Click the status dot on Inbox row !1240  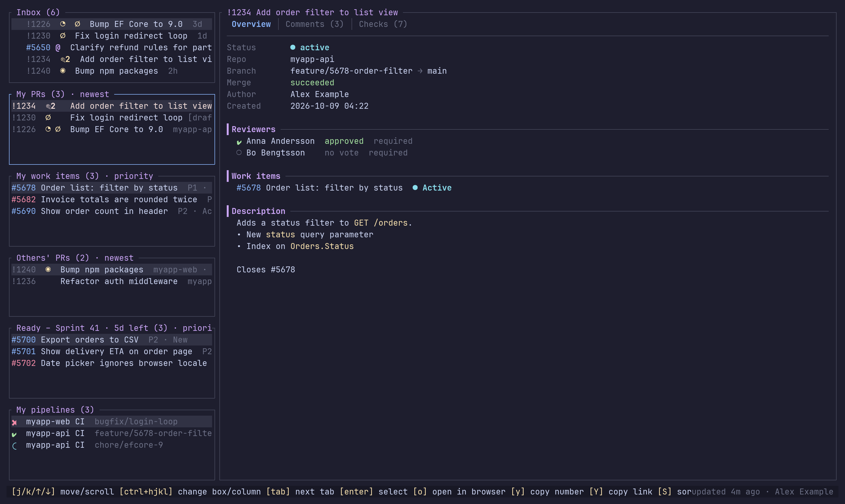(63, 71)
